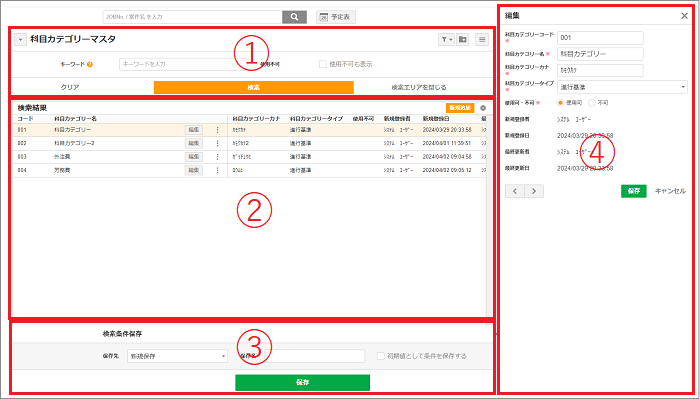This screenshot has width=700, height=399.
Task: Sort by the 科目カテゴリータイプ column header
Action: [x=317, y=119]
